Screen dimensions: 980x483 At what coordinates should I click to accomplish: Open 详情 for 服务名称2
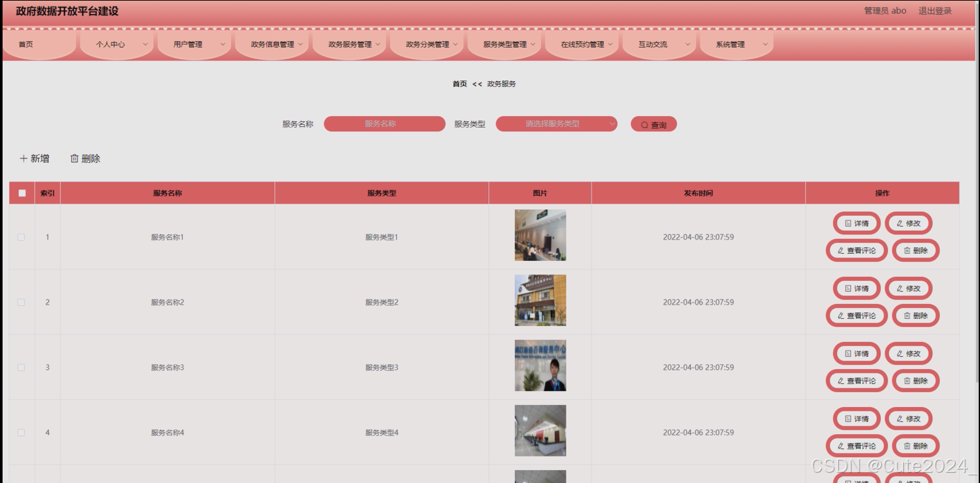(856, 289)
